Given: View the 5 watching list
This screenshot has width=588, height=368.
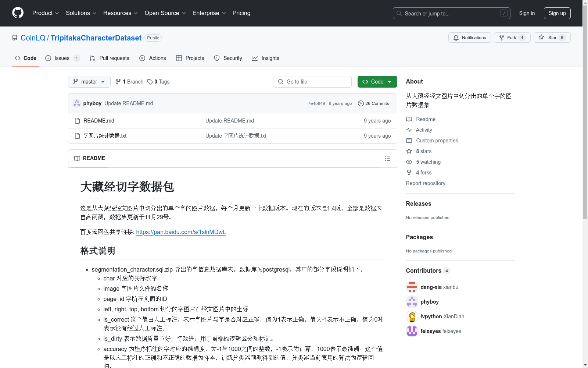Looking at the screenshot, I should (x=423, y=162).
